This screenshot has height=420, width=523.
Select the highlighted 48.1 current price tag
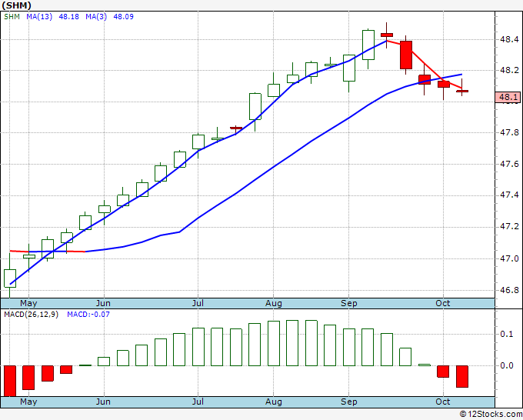point(508,97)
